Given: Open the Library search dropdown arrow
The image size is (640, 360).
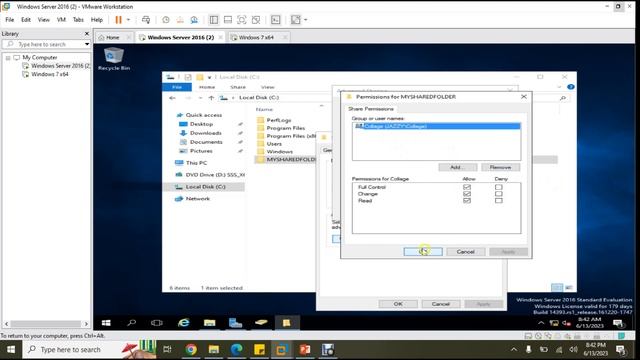Looking at the screenshot, I should coord(87,44).
